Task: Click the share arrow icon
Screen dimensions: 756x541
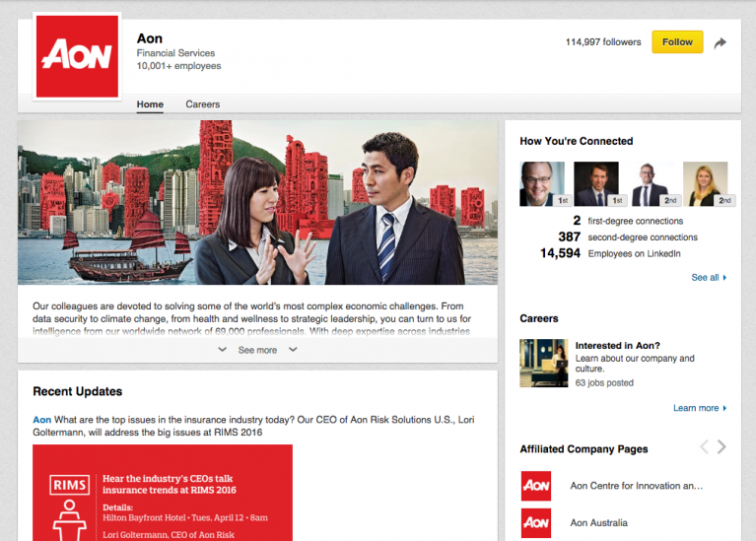Action: [721, 43]
